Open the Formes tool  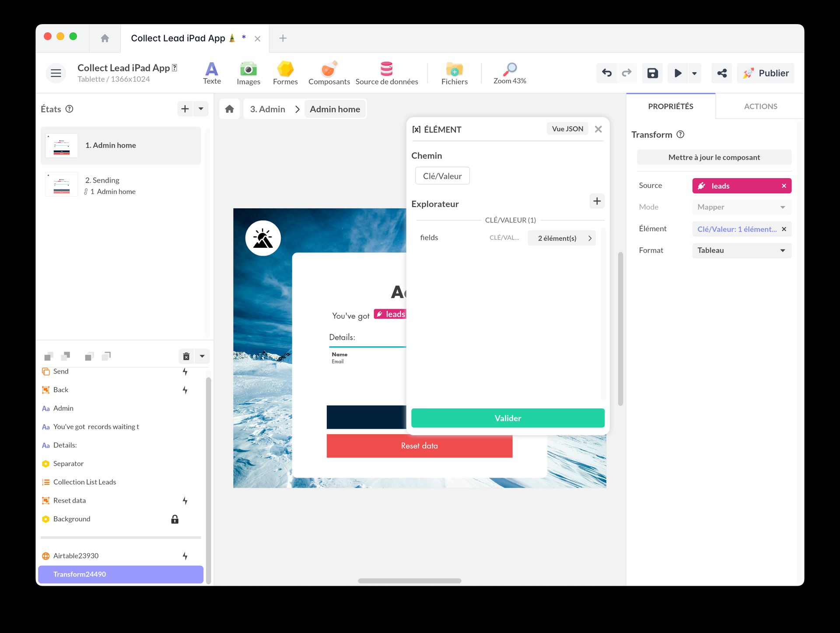point(285,73)
